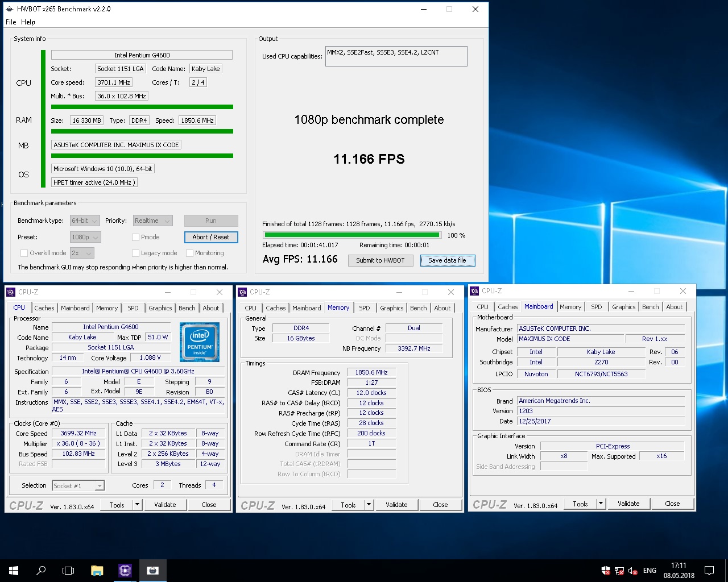Open the Windows Start menu
The width and height of the screenshot is (728, 582).
[14, 570]
